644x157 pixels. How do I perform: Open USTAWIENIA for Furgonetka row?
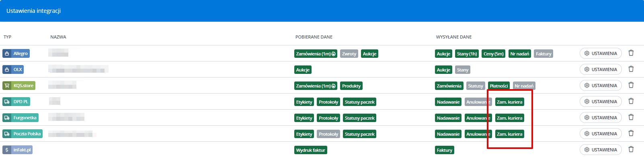601,118
